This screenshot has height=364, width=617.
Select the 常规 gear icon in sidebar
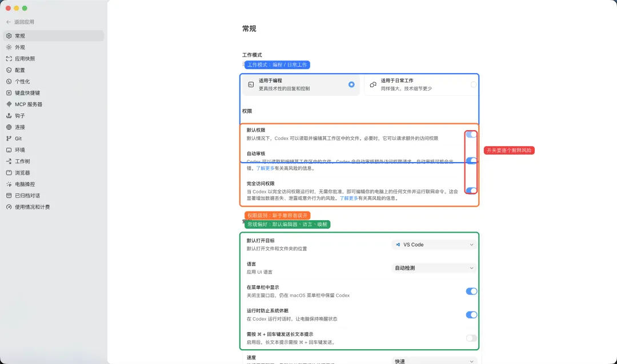pyautogui.click(x=9, y=36)
